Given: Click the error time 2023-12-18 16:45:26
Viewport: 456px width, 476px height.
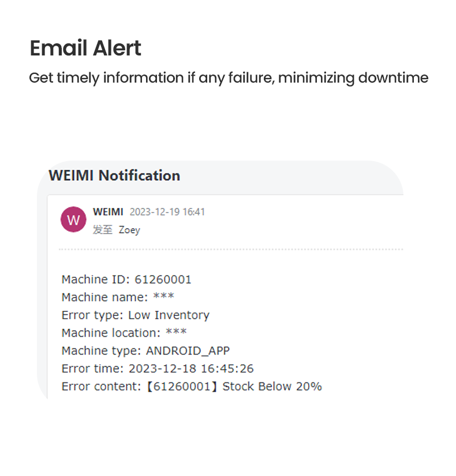Looking at the screenshot, I should (x=191, y=369).
